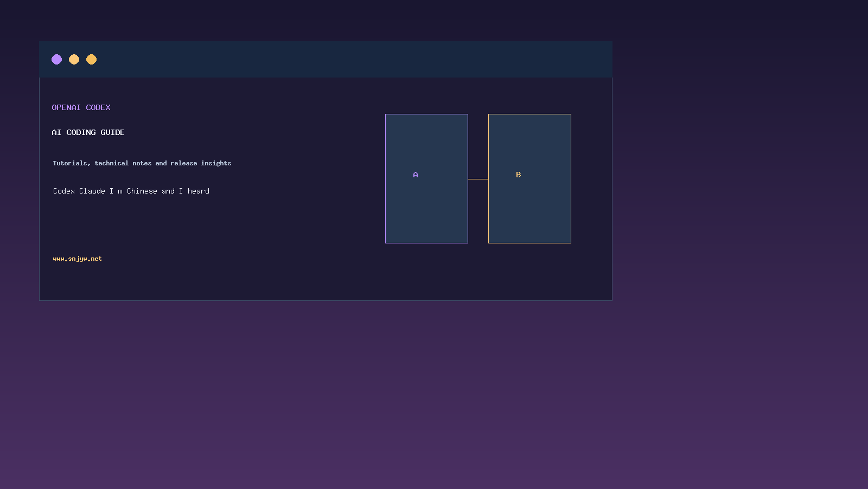This screenshot has height=489, width=868.
Task: Click the word CODEX in purple heading
Action: (98, 107)
